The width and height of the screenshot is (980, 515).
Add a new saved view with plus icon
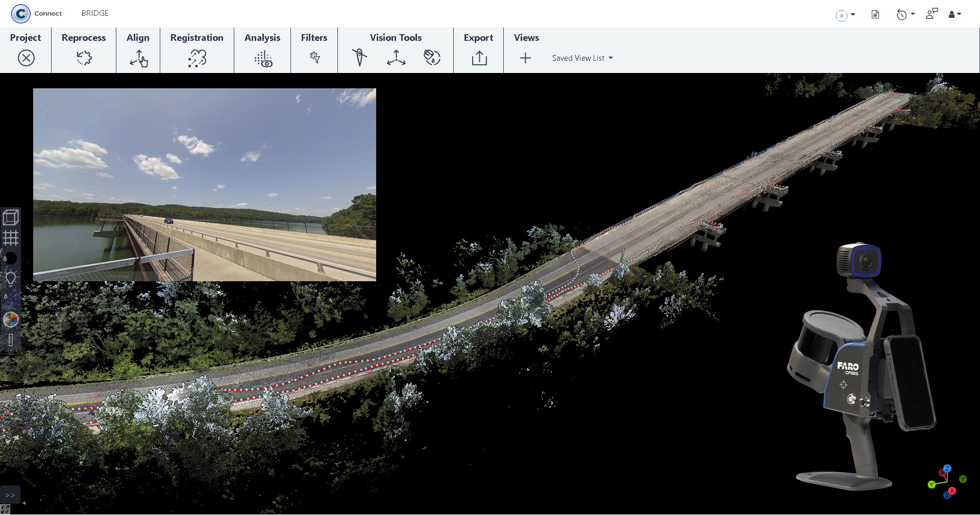pyautogui.click(x=525, y=58)
